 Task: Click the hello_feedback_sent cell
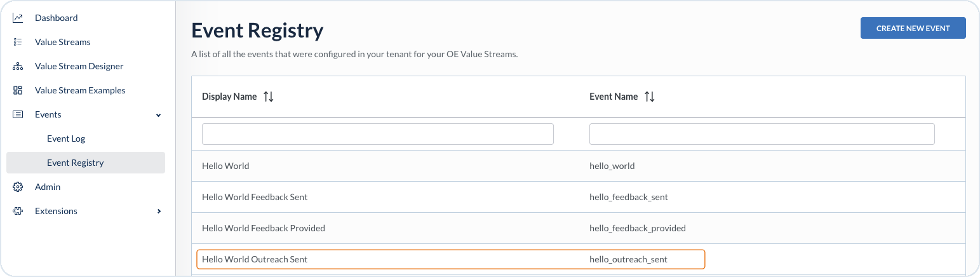[x=629, y=197]
